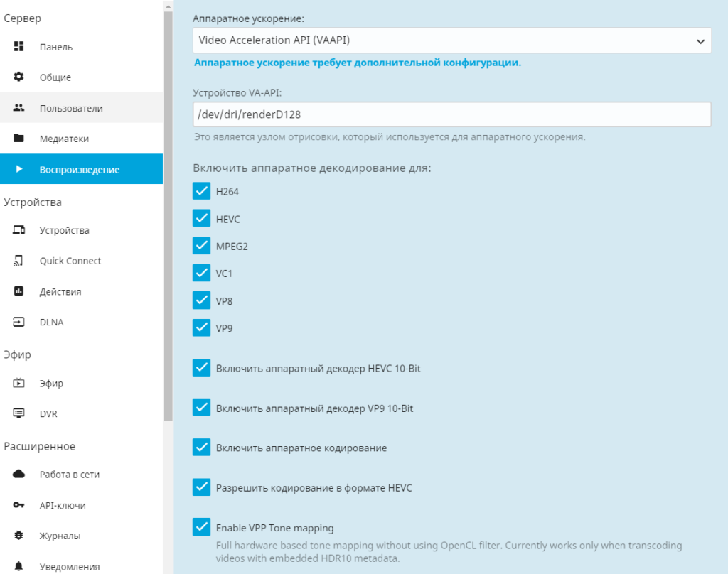Click the DLNA input icon
Viewport: 728px width, 574px height.
pos(19,322)
